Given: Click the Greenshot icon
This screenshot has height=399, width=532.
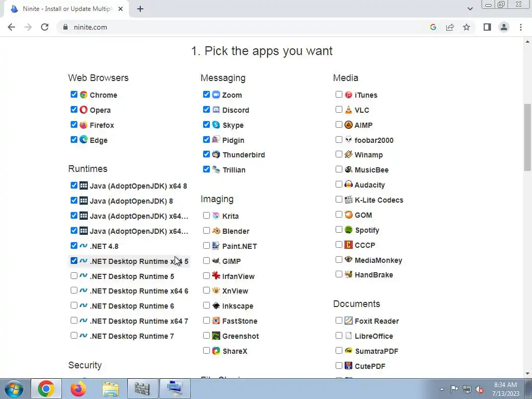Looking at the screenshot, I should [216, 336].
